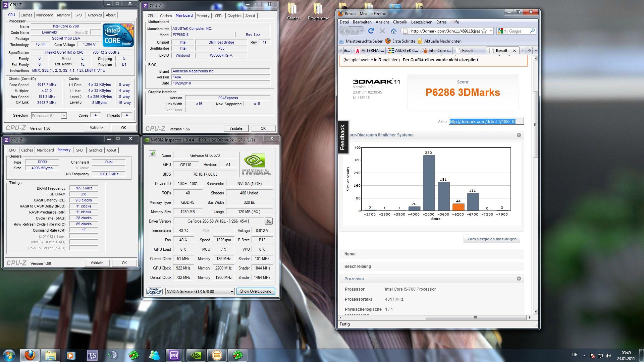The image size is (644, 362).
Task: Switch to CPU-Z via taskbar icon
Action: pos(174,355)
